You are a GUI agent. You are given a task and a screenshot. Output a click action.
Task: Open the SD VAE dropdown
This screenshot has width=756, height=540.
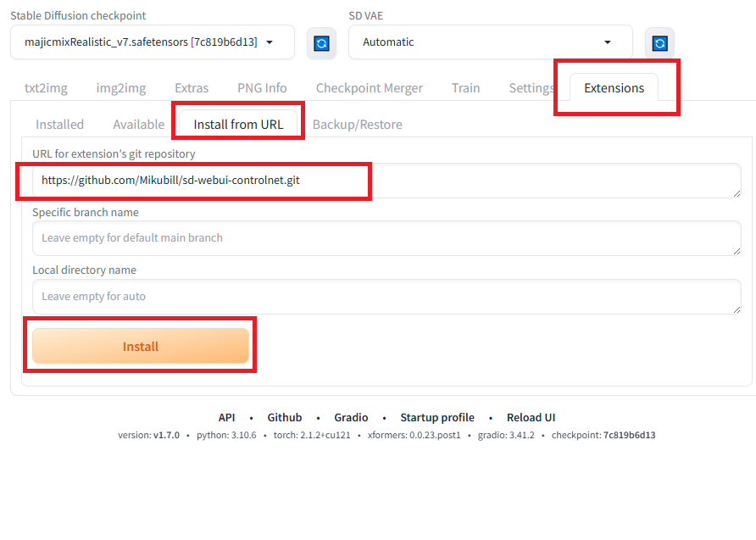[491, 42]
